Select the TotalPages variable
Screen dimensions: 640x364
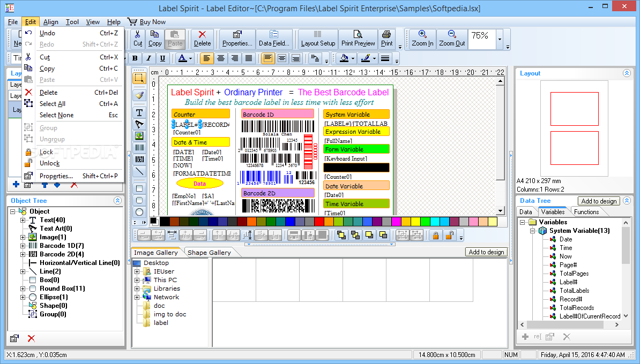[574, 274]
